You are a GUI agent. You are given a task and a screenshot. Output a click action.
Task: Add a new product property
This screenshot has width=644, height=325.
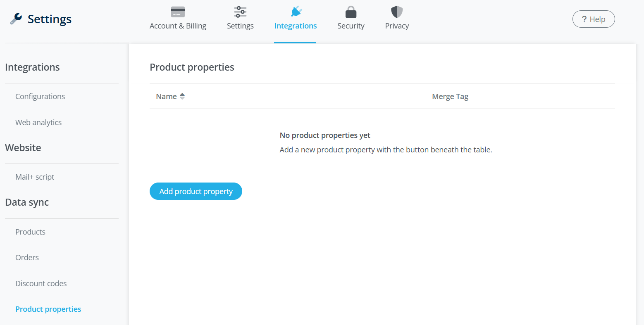(x=196, y=191)
